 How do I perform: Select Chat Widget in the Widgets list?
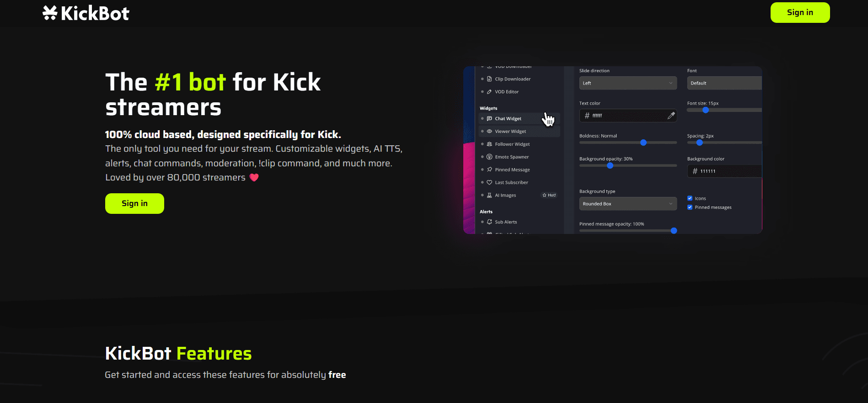click(519, 119)
